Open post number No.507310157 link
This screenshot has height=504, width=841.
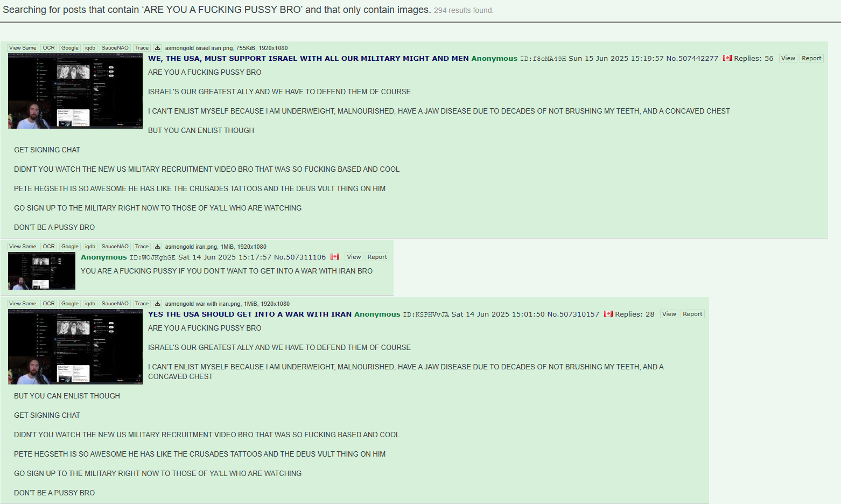pos(573,314)
